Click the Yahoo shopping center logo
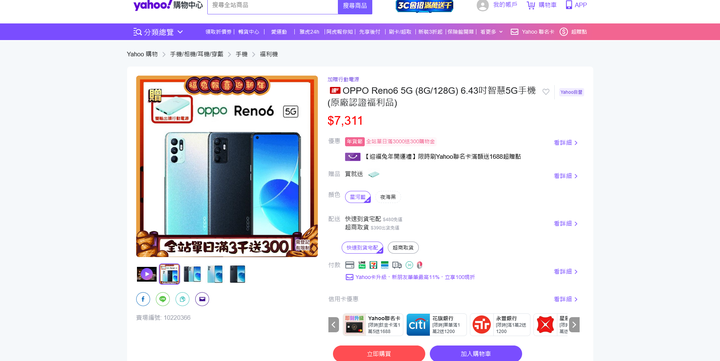The image size is (720, 361). (168, 5)
